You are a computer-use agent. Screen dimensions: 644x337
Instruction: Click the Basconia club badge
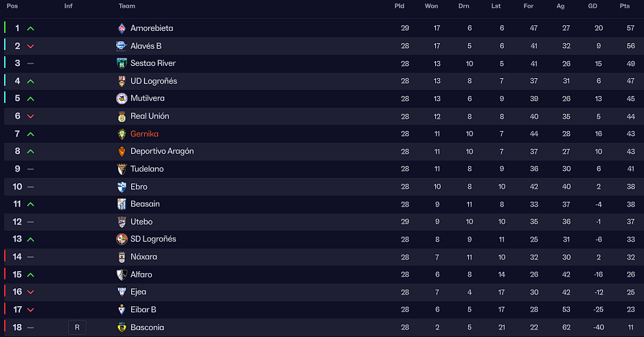tap(122, 327)
